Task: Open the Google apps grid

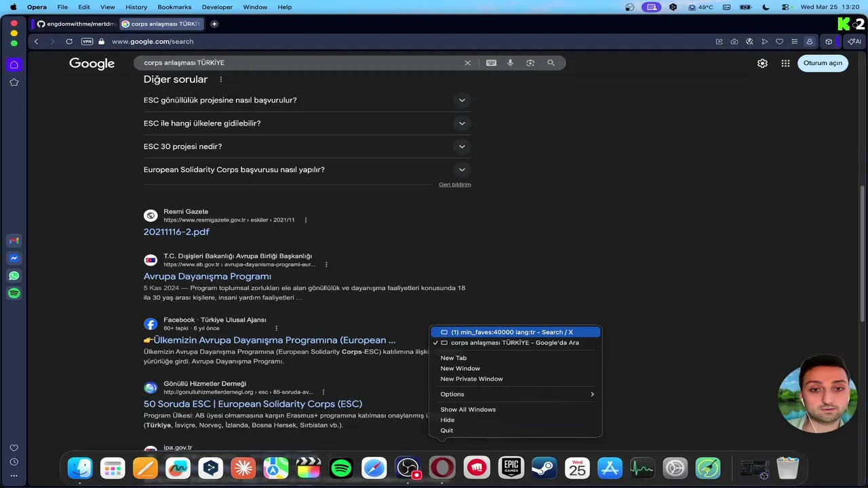Action: tap(785, 63)
